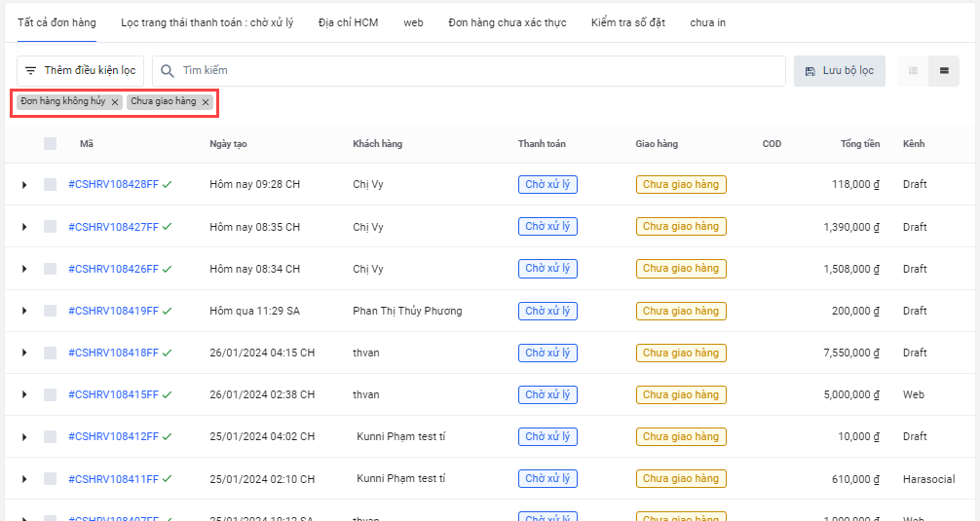This screenshot has height=521, width=980.
Task: Switch to compact list view icon
Action: (913, 71)
